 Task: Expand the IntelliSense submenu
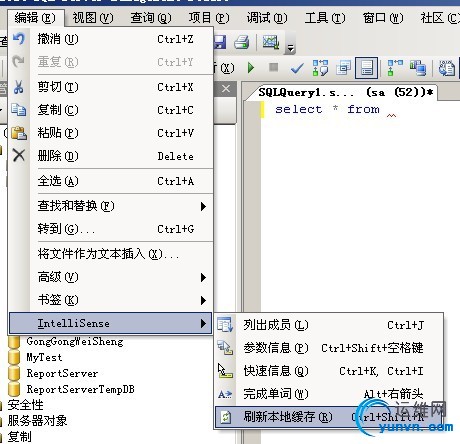coord(110,323)
